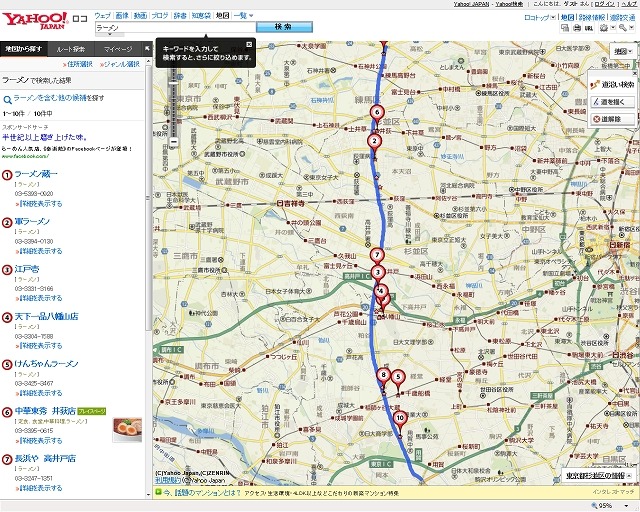Open the 画像 search tab
This screenshot has width=640, height=512.
122,16
